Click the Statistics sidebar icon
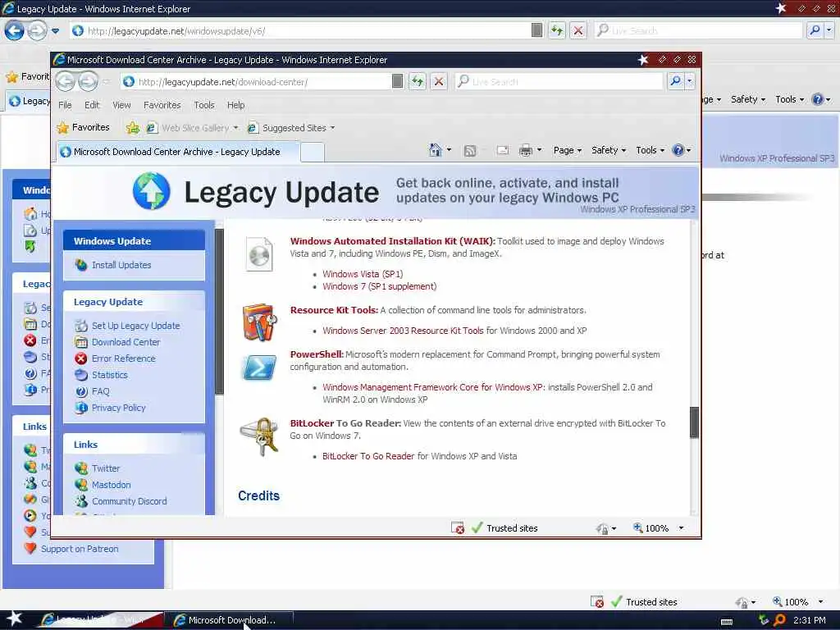Viewport: 840px width, 630px height. (81, 375)
